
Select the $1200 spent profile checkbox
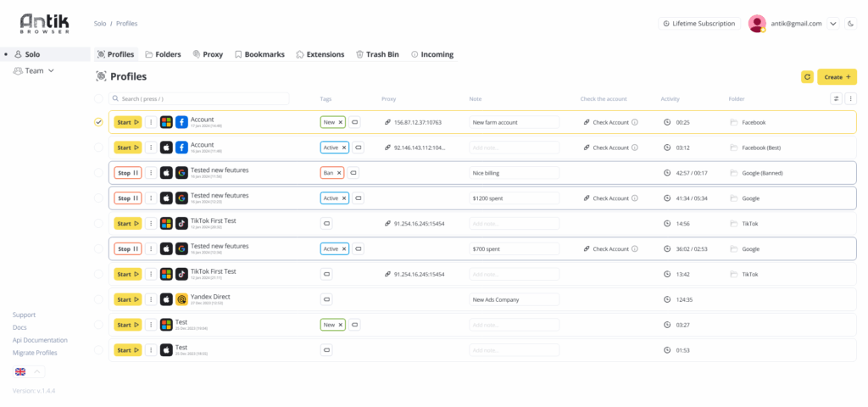[98, 198]
